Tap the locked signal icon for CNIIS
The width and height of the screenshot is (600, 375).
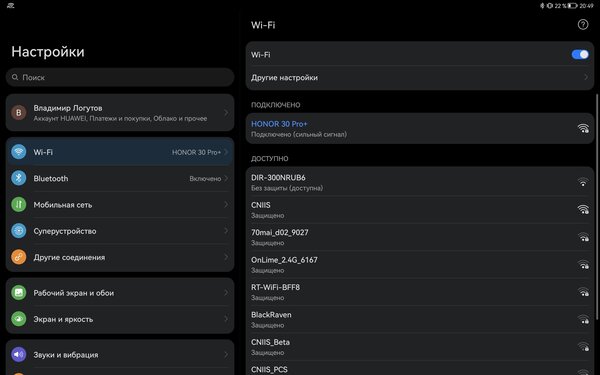click(x=583, y=209)
